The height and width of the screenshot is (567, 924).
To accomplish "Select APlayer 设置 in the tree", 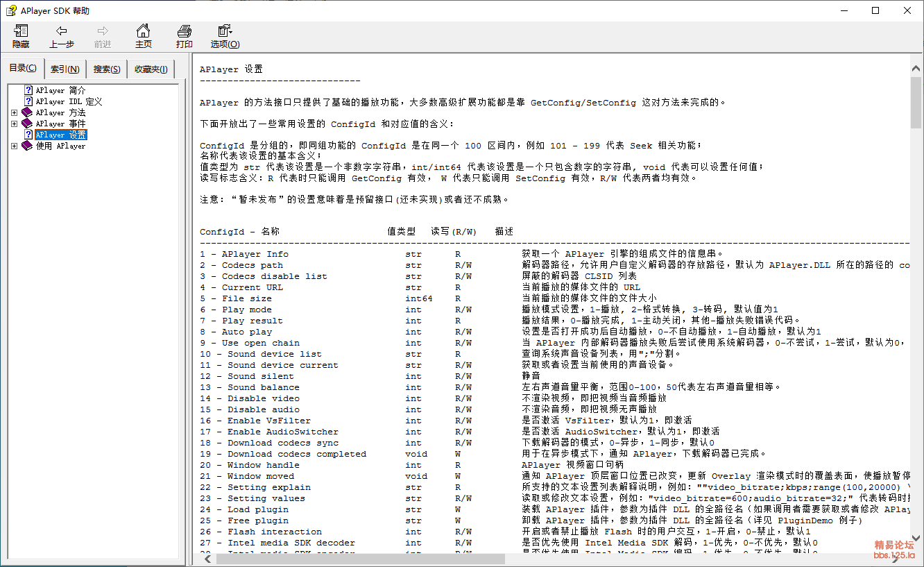I will 61,135.
